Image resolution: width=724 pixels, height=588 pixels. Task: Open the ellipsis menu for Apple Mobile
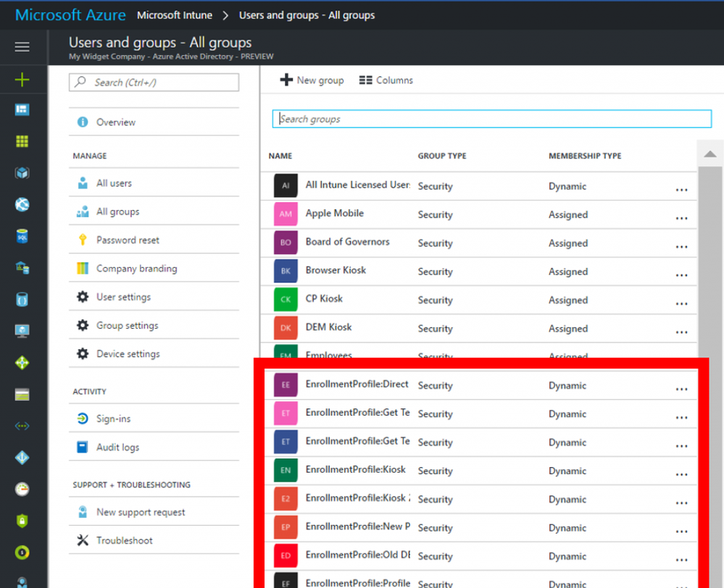pos(681,218)
